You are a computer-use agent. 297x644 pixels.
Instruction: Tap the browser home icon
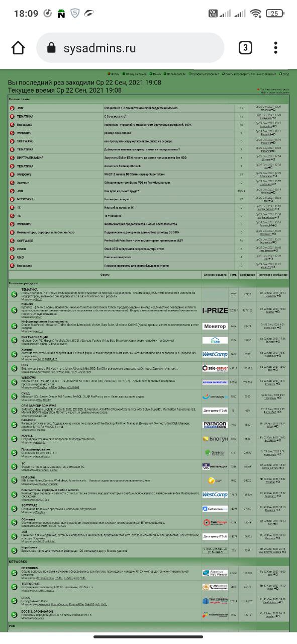[x=18, y=48]
